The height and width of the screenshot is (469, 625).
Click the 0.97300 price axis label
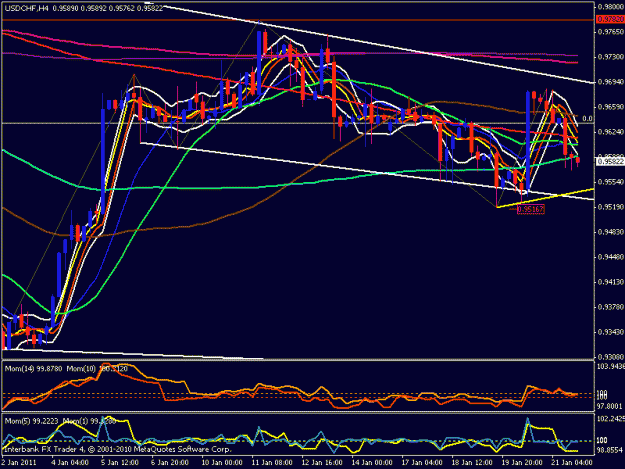coord(611,57)
